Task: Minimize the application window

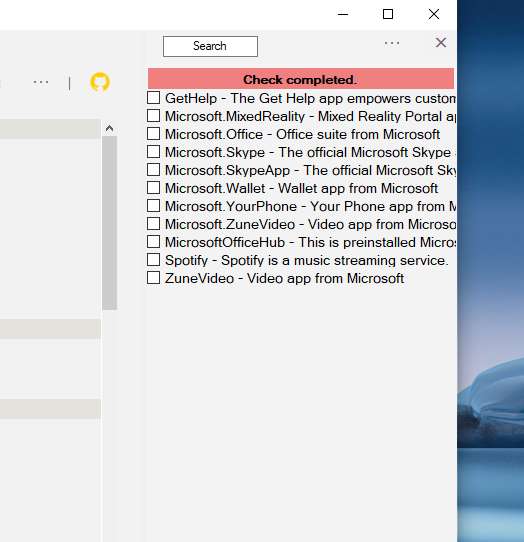Action: point(343,14)
